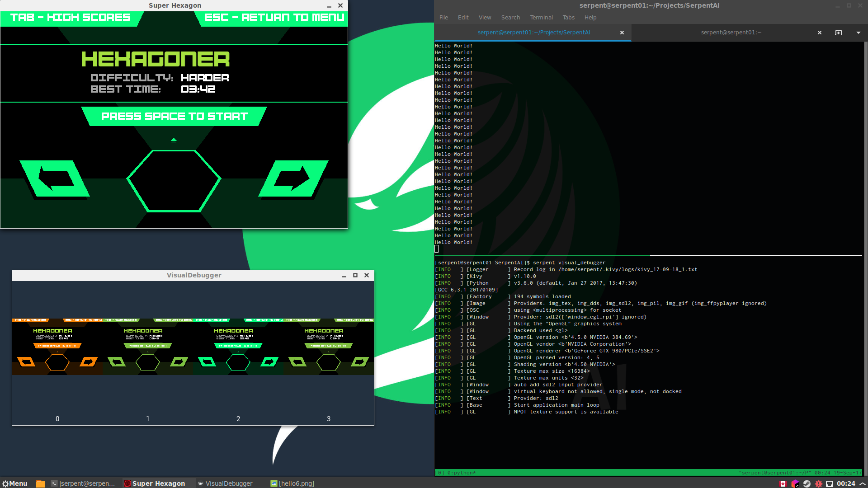Screen dimensions: 868x488
Task: Open the Terminal menu
Action: click(x=541, y=17)
